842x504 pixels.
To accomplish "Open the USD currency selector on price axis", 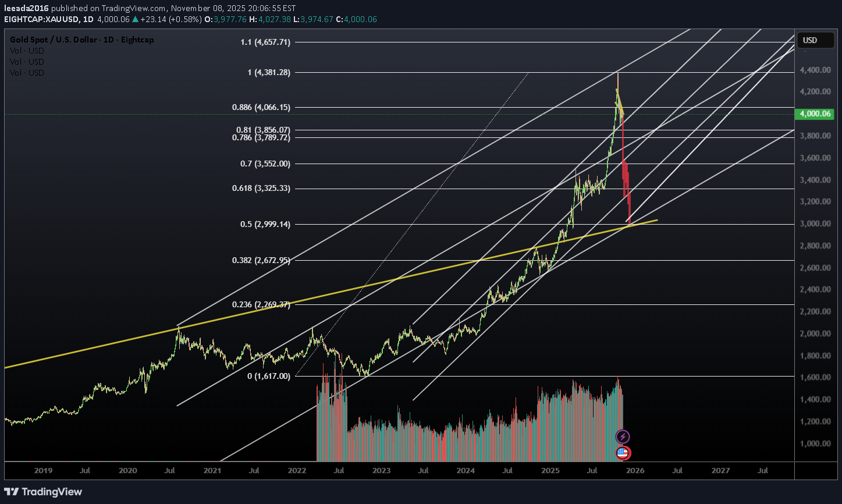I will coord(810,40).
